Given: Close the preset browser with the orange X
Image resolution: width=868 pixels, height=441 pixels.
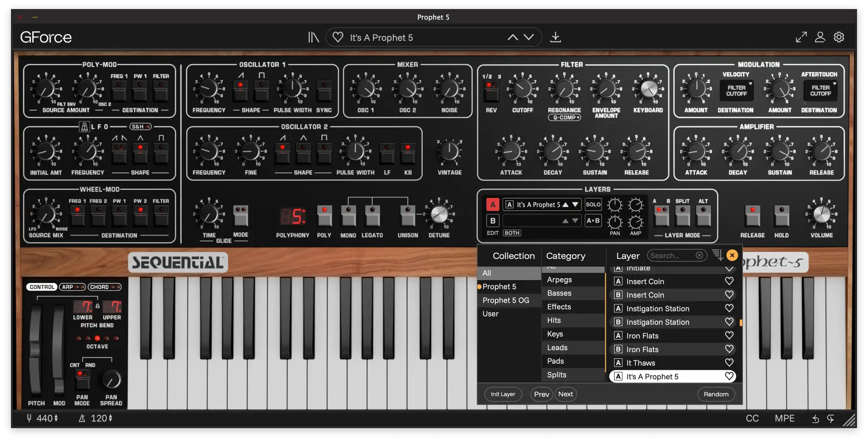Looking at the screenshot, I should [x=732, y=255].
